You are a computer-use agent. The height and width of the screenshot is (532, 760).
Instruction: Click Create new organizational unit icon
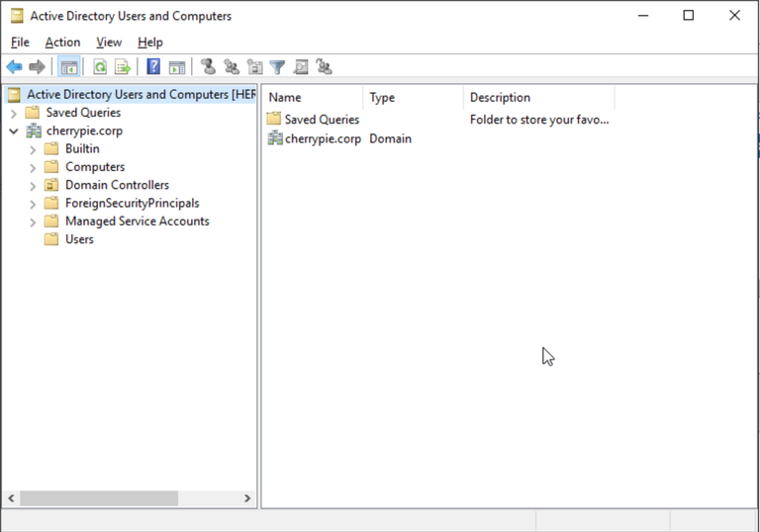[x=254, y=66]
